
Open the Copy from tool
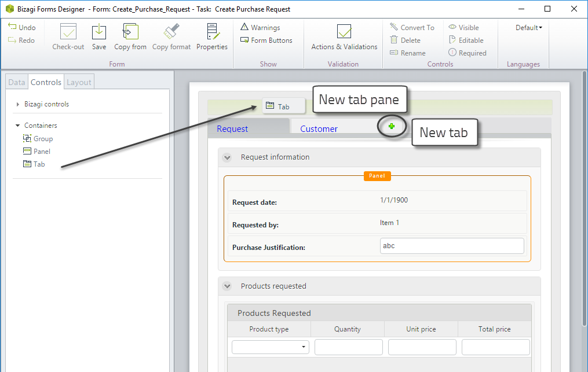coord(130,31)
